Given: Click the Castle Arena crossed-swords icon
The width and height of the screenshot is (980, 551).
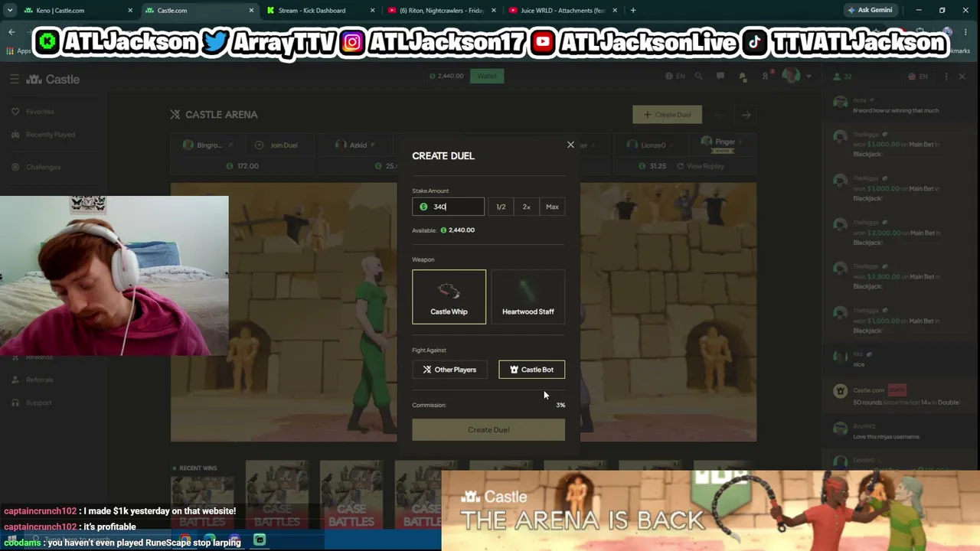Looking at the screenshot, I should click(175, 115).
